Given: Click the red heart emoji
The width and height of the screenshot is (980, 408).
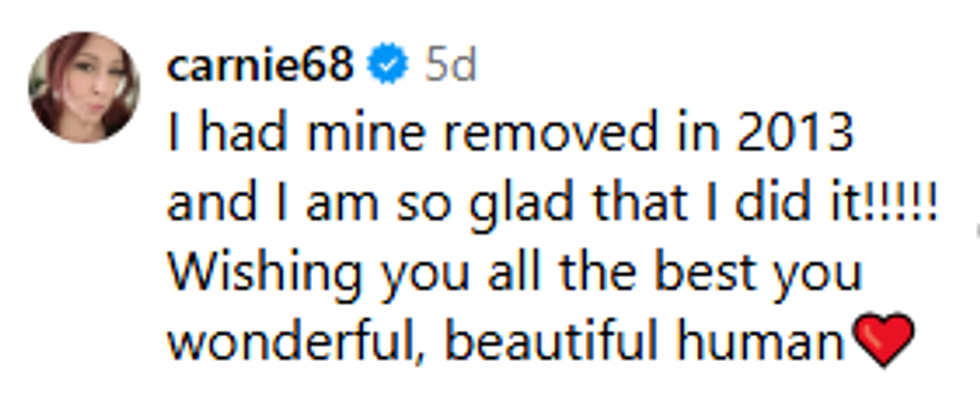Looking at the screenshot, I should tap(881, 340).
